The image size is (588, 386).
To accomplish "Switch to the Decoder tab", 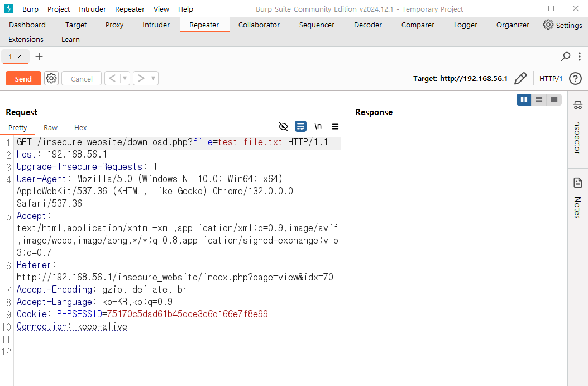I will [368, 25].
